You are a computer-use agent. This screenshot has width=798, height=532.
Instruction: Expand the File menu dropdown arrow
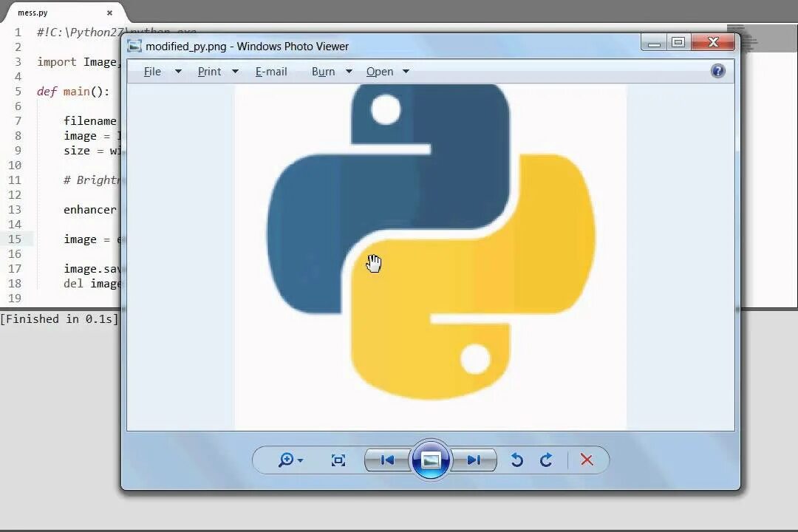pos(178,71)
